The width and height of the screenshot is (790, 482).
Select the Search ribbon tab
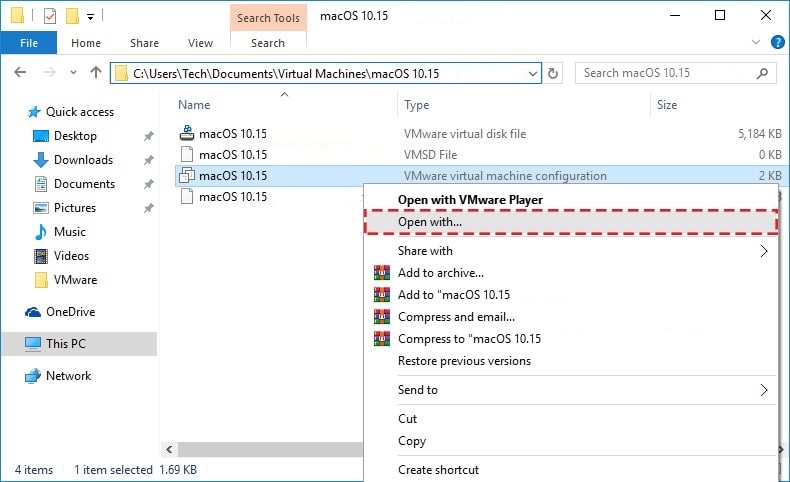tap(268, 43)
